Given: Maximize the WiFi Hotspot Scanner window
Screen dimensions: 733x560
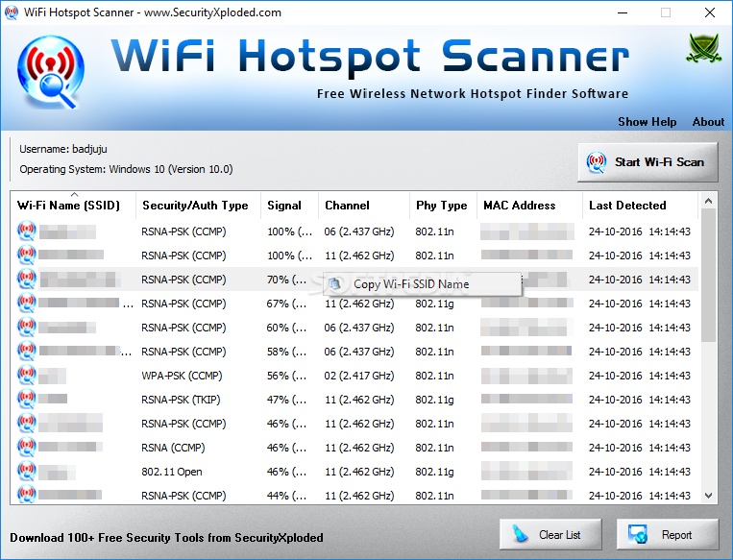Looking at the screenshot, I should [x=666, y=12].
